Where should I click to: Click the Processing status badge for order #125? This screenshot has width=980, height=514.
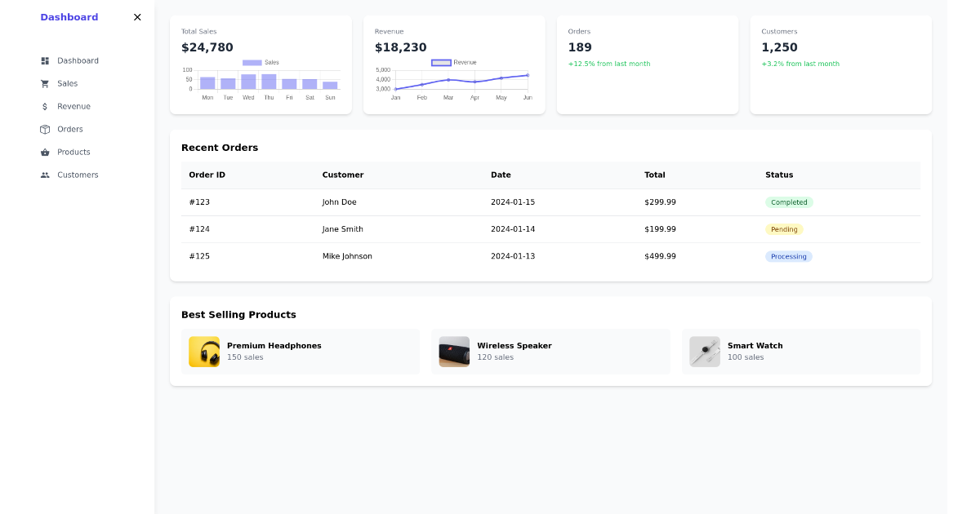pos(788,256)
